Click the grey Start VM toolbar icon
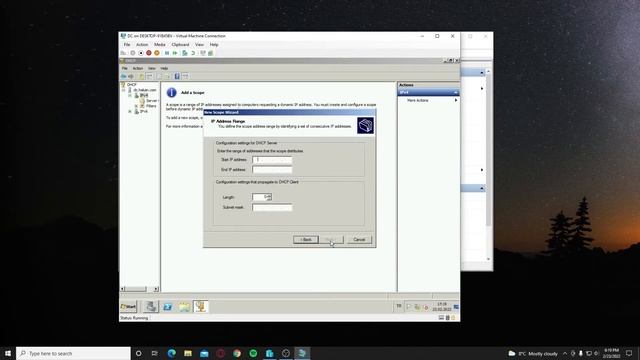 pyautogui.click(x=133, y=53)
